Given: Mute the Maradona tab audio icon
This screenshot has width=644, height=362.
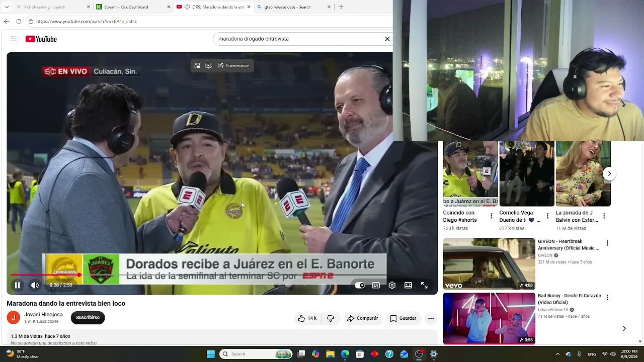Looking at the screenshot, I should click(x=187, y=7).
